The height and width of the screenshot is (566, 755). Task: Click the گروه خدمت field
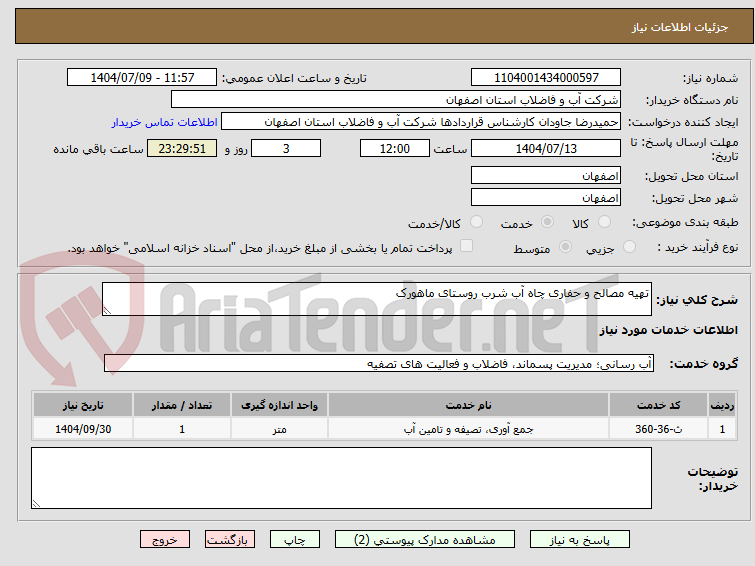click(379, 363)
